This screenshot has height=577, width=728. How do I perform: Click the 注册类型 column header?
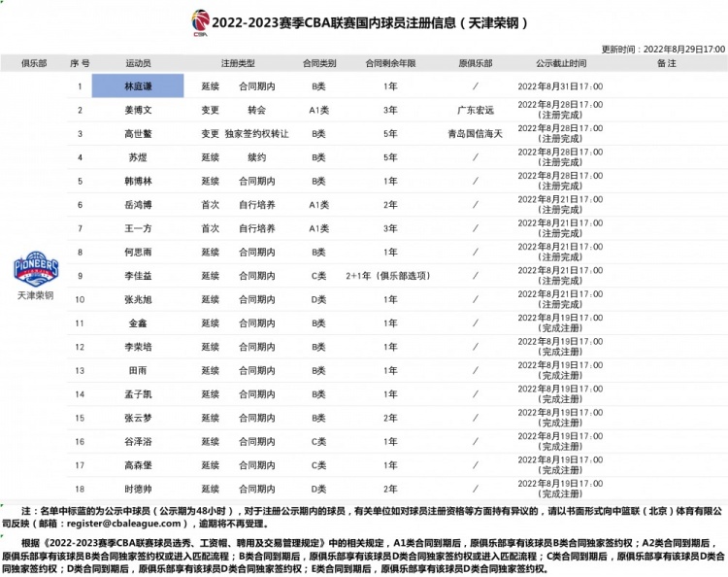coord(238,63)
